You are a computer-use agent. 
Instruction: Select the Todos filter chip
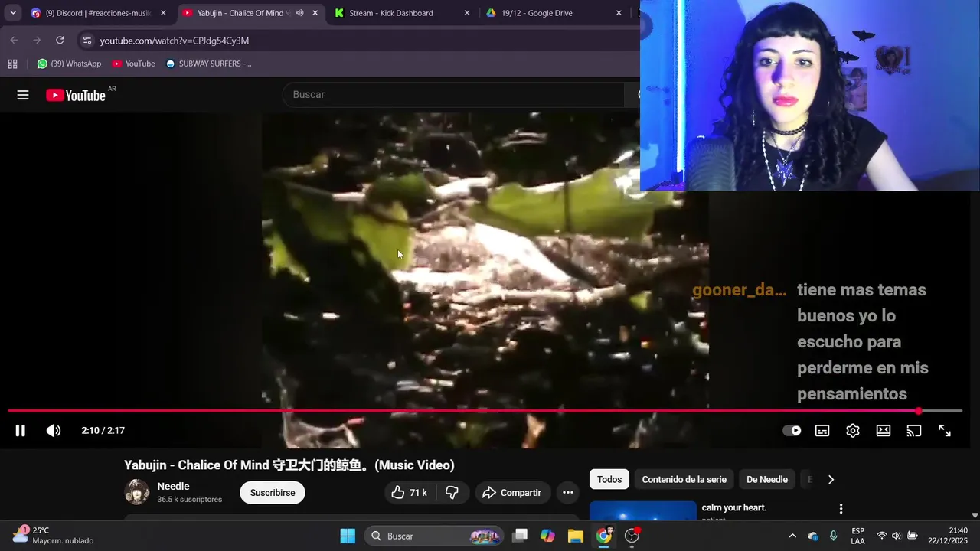609,480
